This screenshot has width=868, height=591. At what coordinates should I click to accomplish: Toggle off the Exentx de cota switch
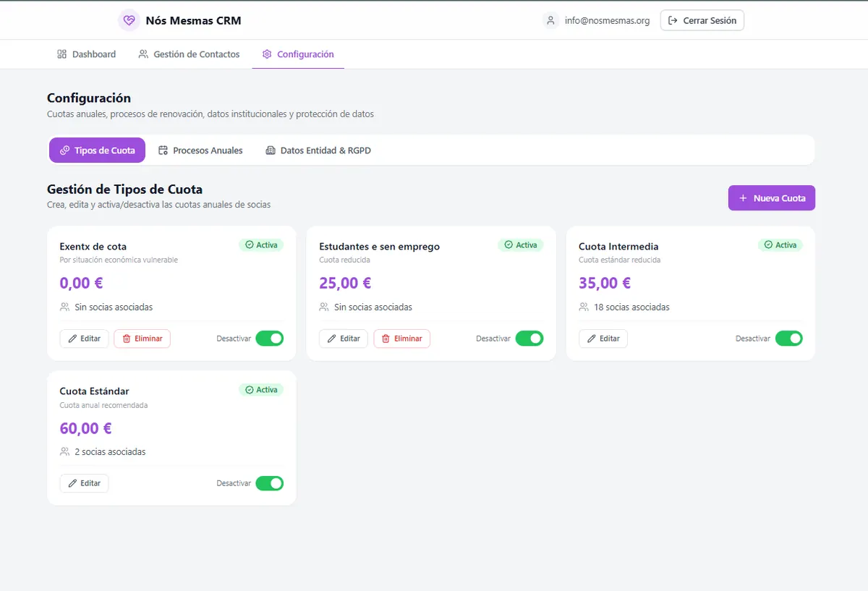pyautogui.click(x=270, y=339)
